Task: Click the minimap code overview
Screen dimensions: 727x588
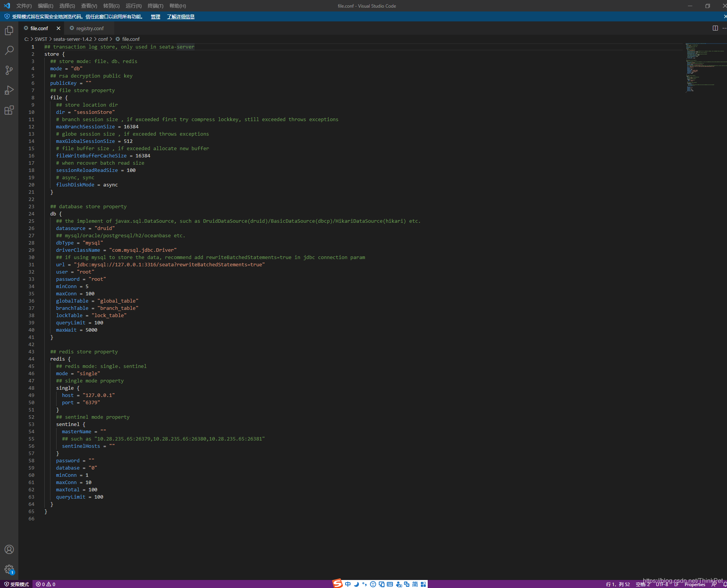Action: pos(705,68)
